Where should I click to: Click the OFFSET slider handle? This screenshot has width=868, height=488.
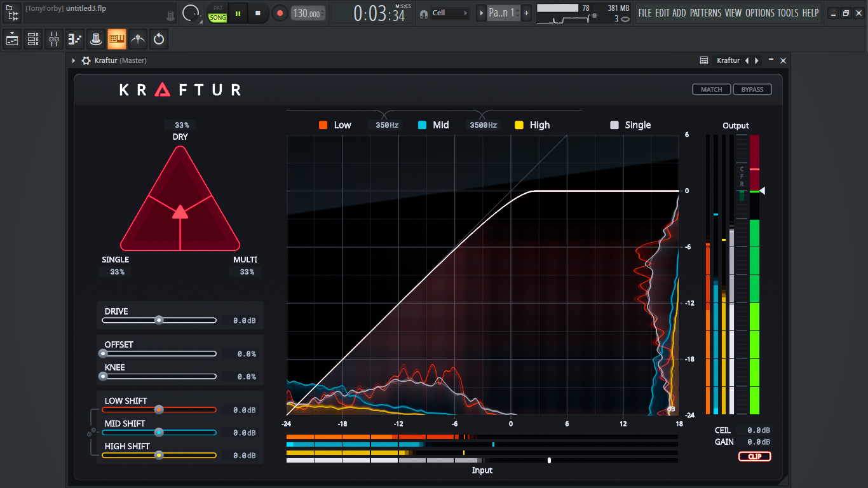[x=103, y=353]
